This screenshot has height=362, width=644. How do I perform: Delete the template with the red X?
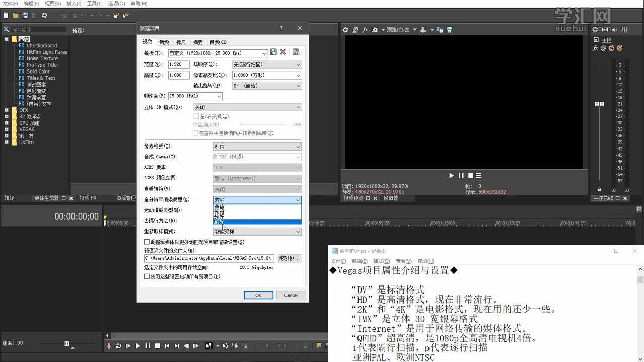(283, 52)
